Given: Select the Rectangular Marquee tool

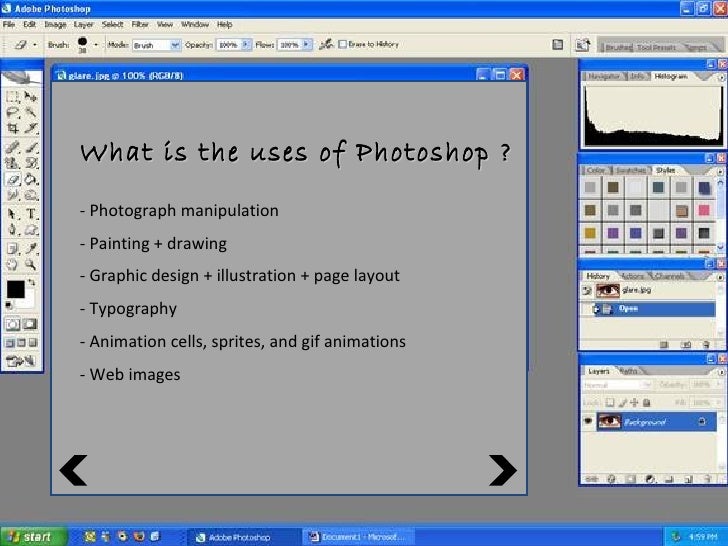Looking at the screenshot, I should 13,97.
